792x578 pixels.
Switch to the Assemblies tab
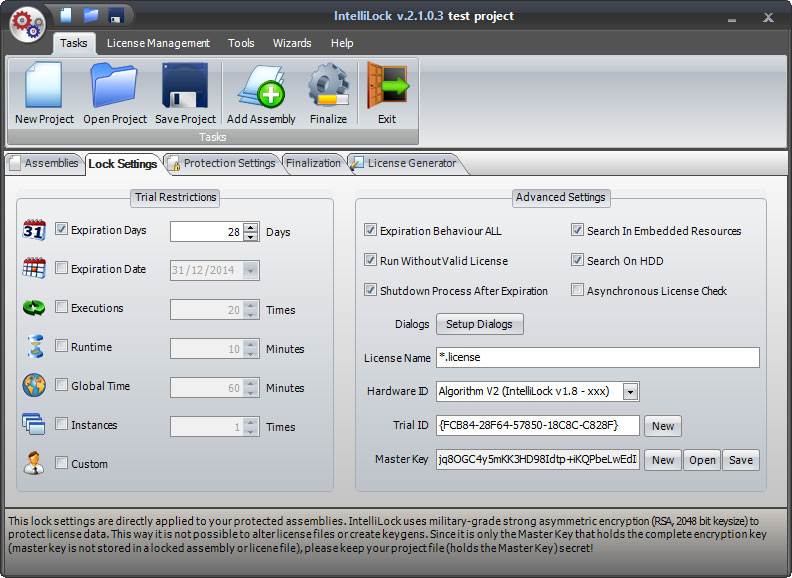coord(44,163)
